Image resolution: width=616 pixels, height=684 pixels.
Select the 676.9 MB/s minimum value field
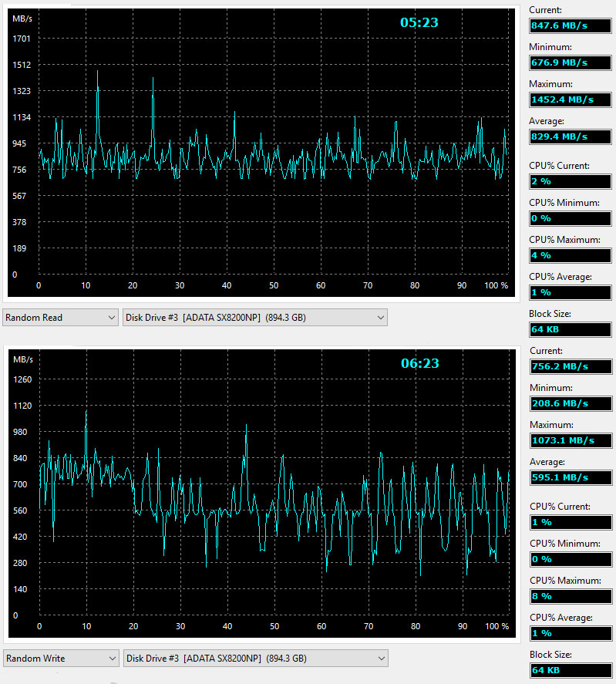[570, 62]
